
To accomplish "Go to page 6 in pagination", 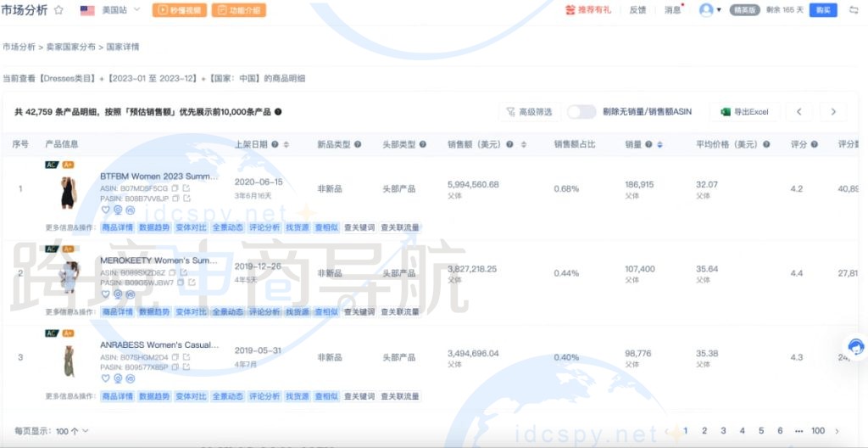I will coord(780,431).
